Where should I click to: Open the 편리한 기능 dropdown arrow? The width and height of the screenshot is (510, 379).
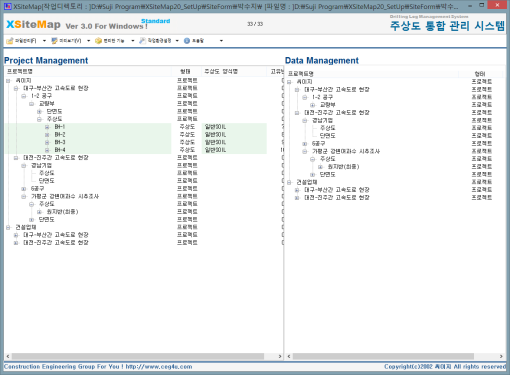(x=133, y=41)
